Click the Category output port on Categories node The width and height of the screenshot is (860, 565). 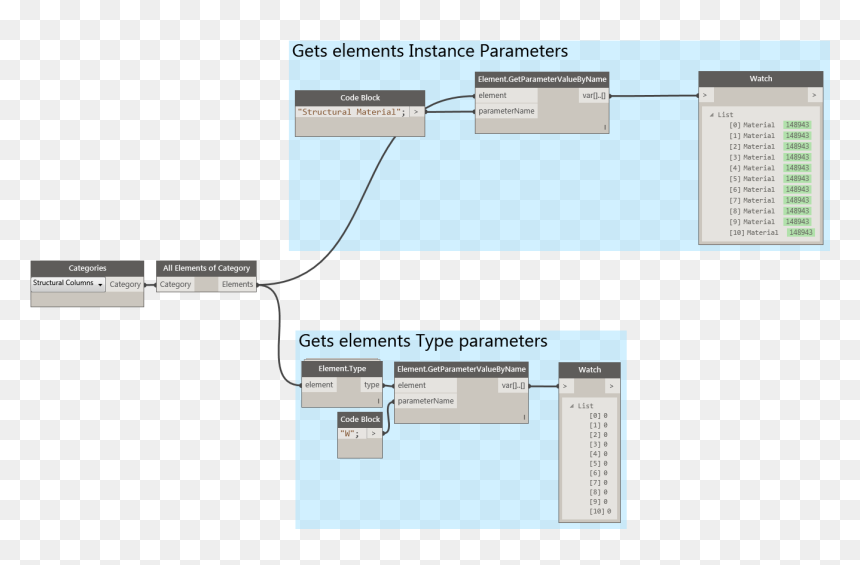click(x=125, y=284)
